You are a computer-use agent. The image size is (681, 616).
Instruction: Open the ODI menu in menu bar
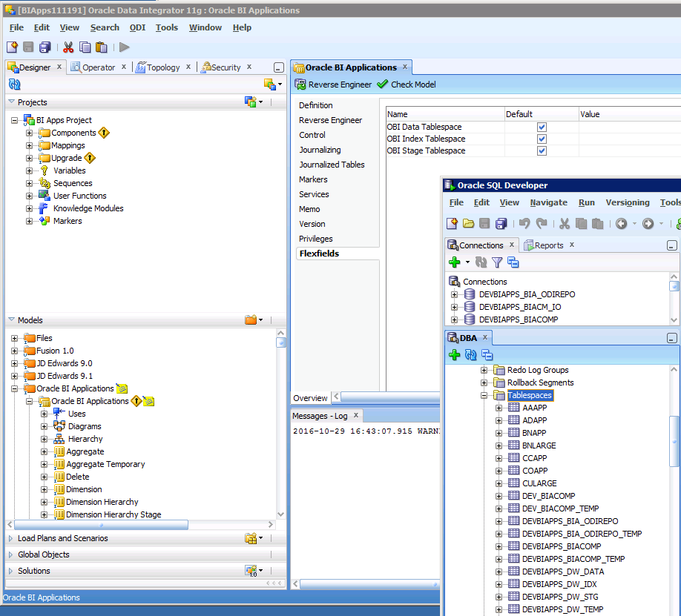[x=137, y=27]
